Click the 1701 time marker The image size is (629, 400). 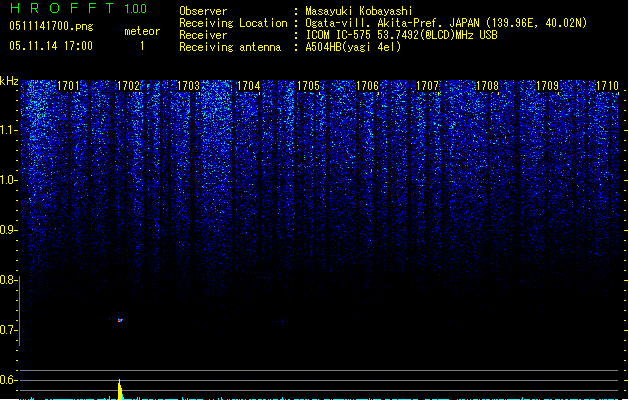click(x=68, y=86)
